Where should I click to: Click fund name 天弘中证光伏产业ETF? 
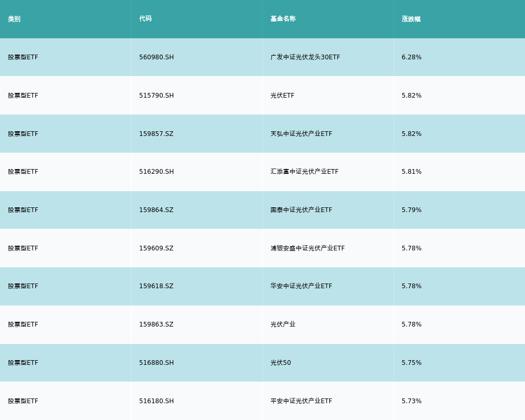(301, 134)
